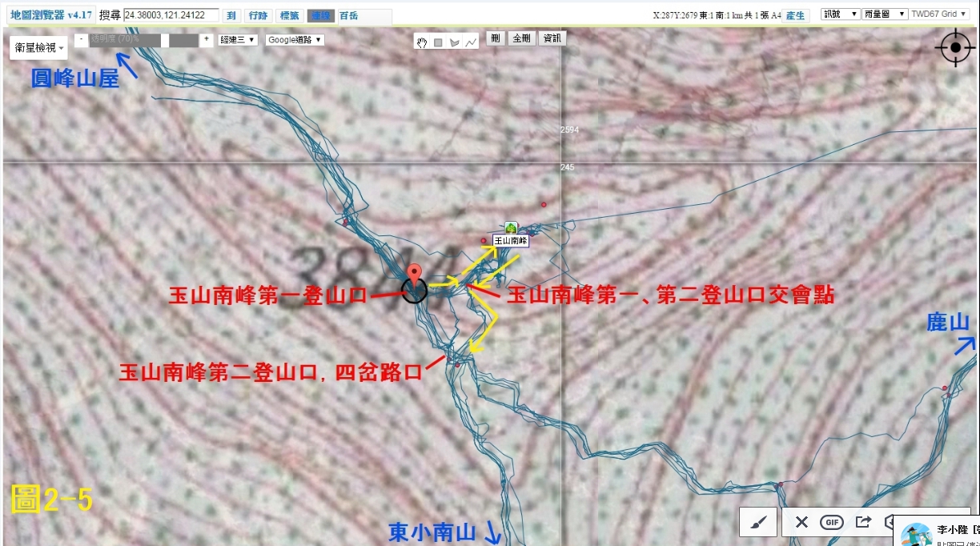This screenshot has width=980, height=546.
Task: Click the GIF capture icon
Action: 832,522
